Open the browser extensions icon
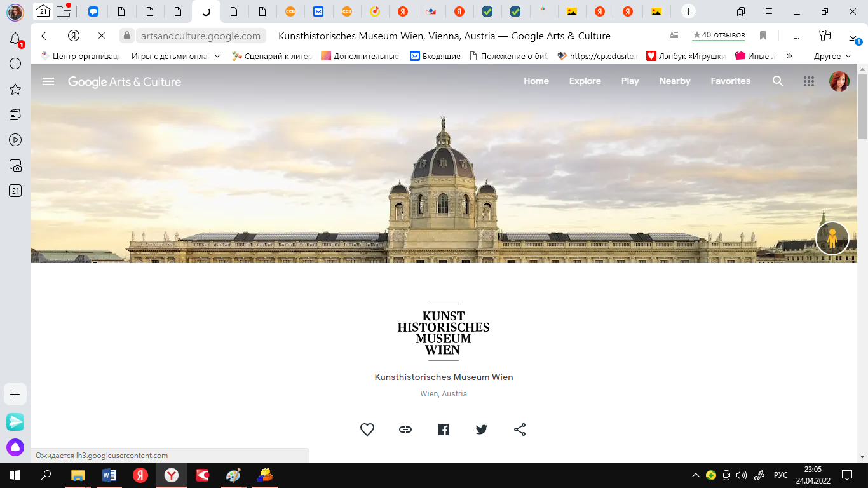Image resolution: width=868 pixels, height=488 pixels. click(x=825, y=36)
